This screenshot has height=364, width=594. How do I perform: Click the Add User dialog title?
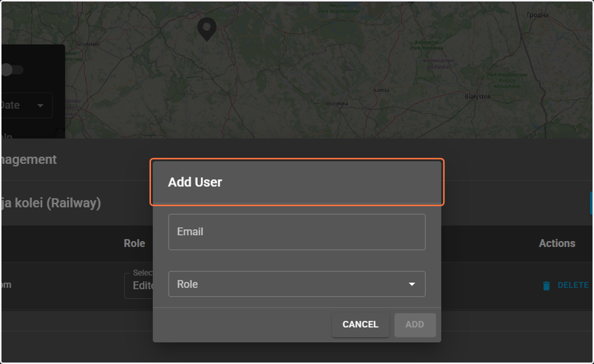[195, 182]
